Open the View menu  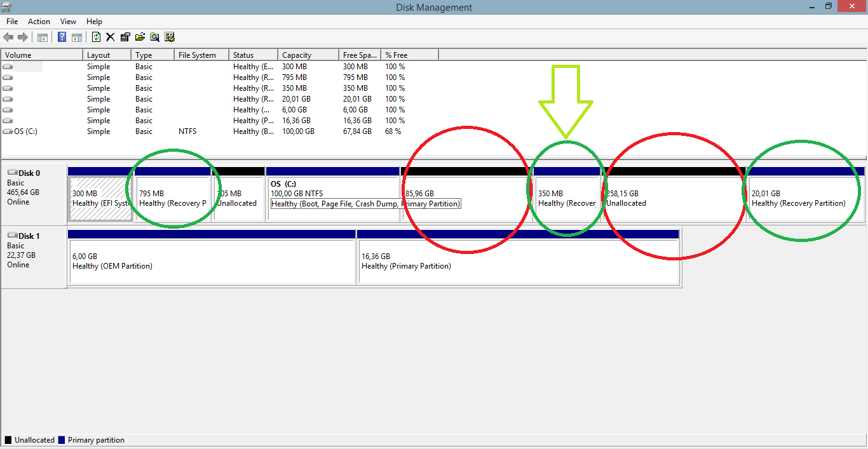click(68, 22)
